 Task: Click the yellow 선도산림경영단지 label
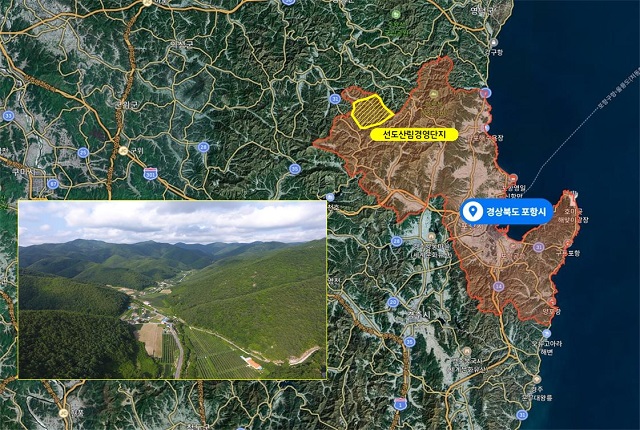pyautogui.click(x=414, y=135)
